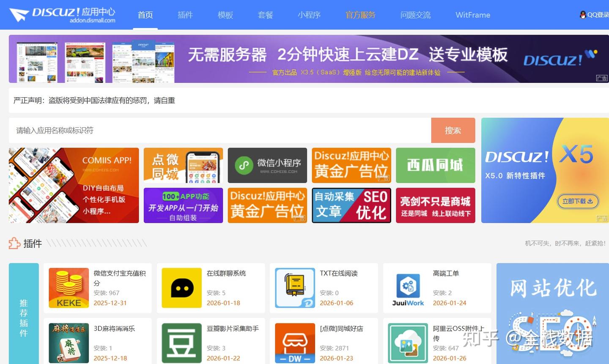Open the TXT在线阅读 title link
Viewport: 609px width, 364px height.
[x=339, y=274]
